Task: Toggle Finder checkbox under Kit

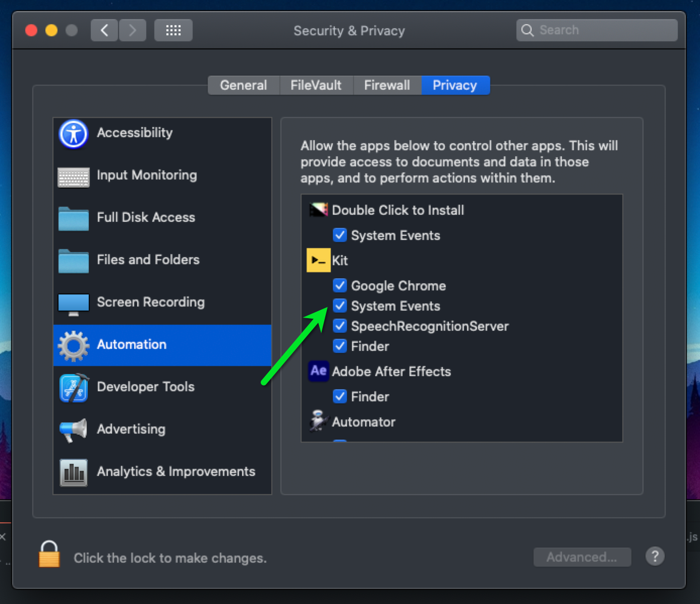Action: pos(340,346)
